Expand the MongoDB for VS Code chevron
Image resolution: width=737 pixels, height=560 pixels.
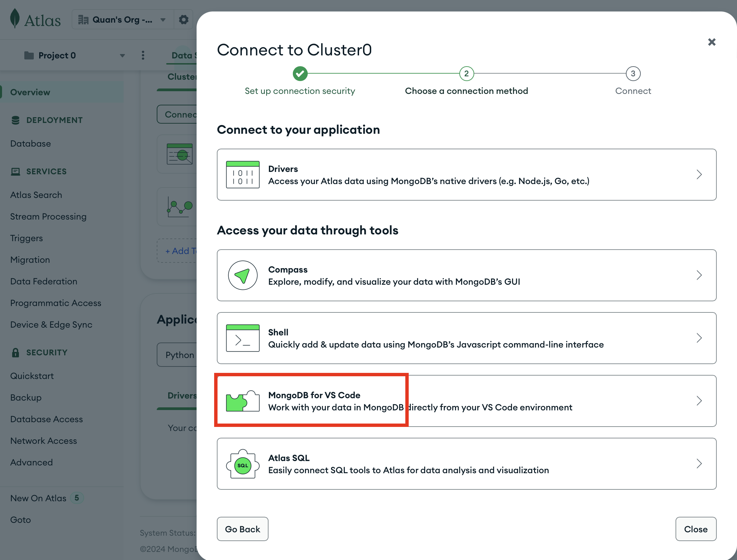point(699,401)
